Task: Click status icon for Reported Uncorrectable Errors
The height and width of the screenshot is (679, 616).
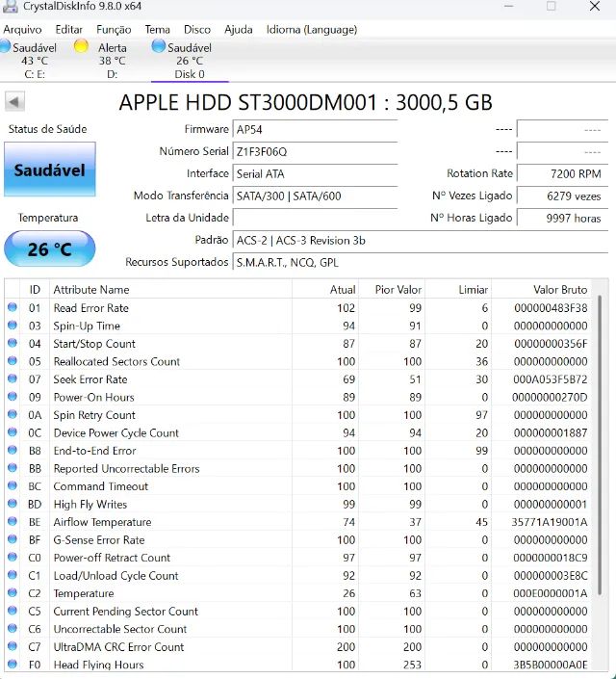Action: 13,468
